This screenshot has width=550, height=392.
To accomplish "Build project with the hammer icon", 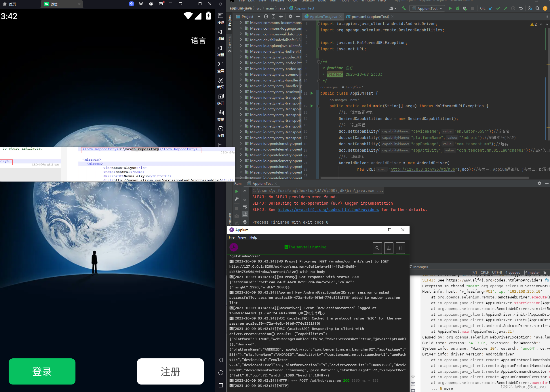I will [404, 8].
